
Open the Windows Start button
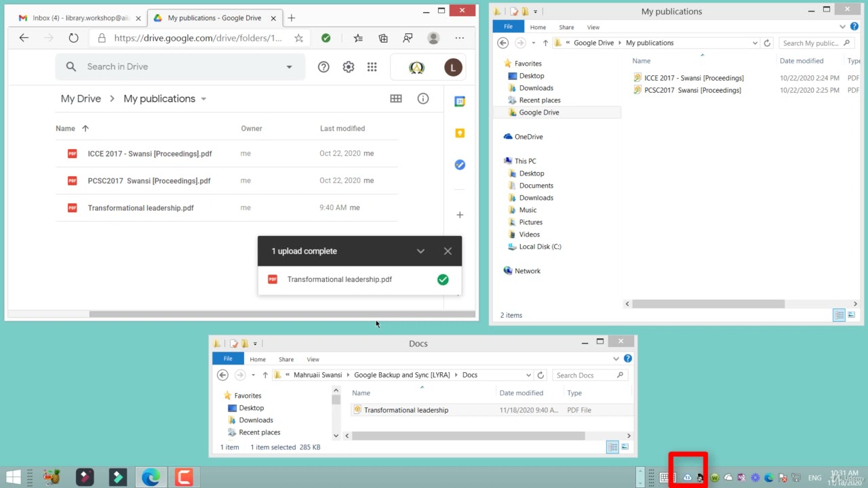coord(13,477)
